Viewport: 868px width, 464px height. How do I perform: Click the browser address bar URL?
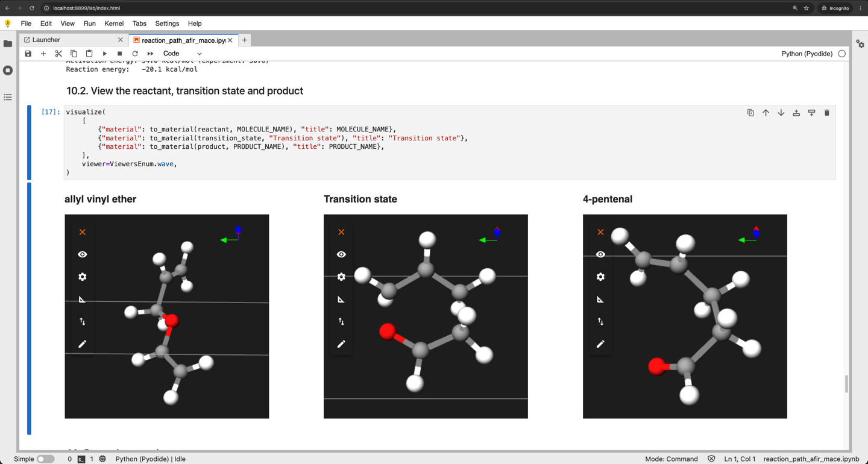pyautogui.click(x=86, y=8)
